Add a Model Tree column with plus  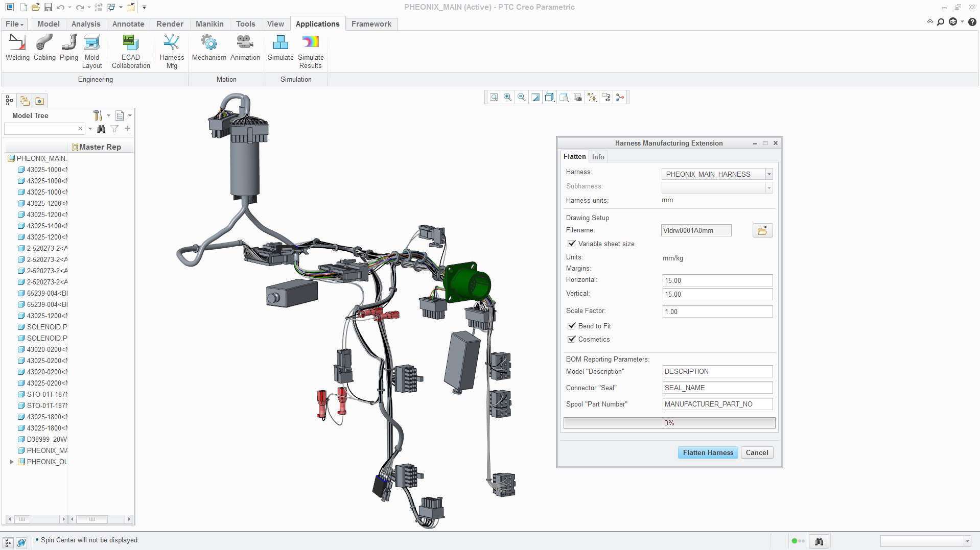click(127, 129)
